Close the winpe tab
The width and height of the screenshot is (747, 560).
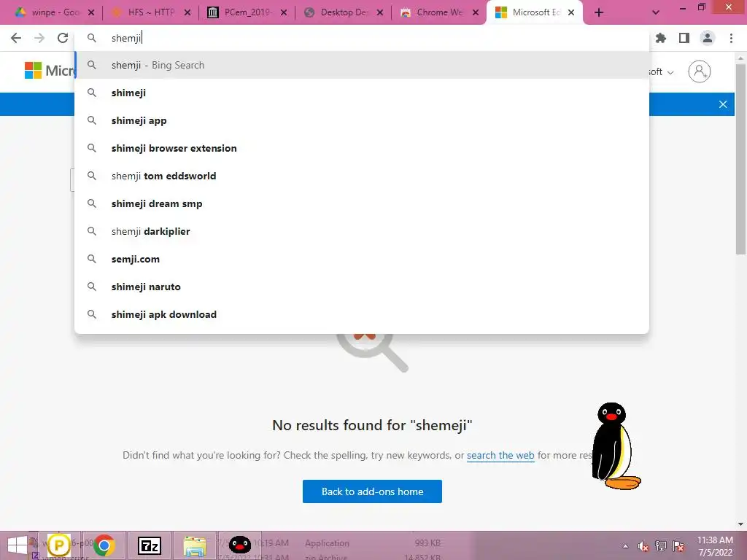[91, 13]
